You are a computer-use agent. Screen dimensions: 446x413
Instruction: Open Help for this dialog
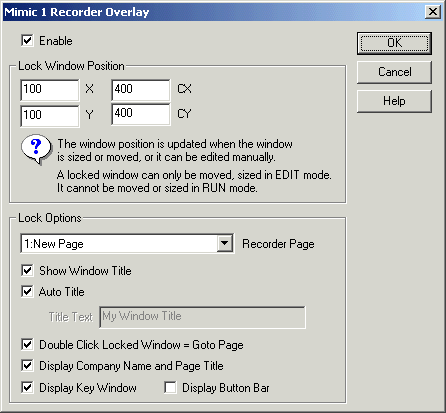coord(394,101)
